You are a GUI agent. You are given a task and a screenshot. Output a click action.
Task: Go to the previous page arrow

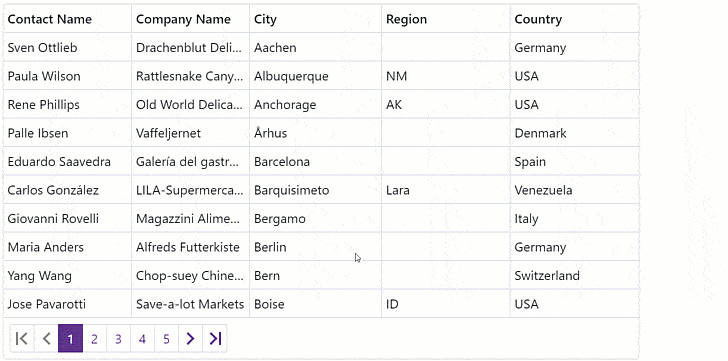46,339
